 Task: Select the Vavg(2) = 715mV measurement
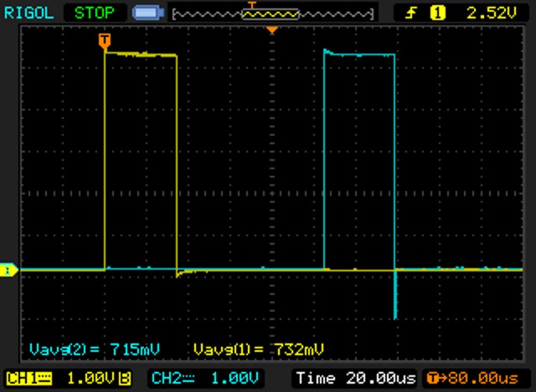pos(94,348)
